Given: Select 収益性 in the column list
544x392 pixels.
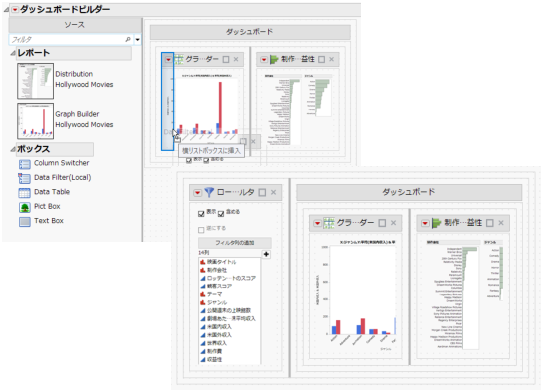Looking at the screenshot, I should pyautogui.click(x=214, y=359).
